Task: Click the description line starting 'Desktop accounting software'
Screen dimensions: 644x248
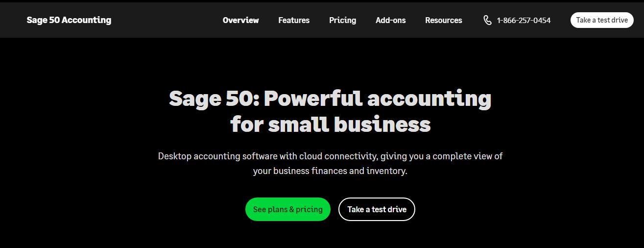Action: (330, 156)
